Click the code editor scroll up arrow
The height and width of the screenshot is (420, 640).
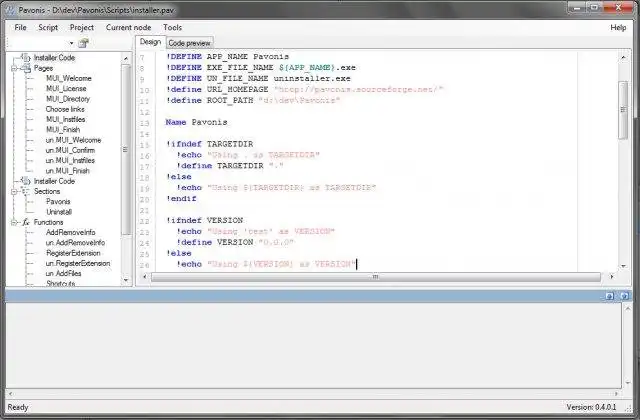tap(623, 58)
